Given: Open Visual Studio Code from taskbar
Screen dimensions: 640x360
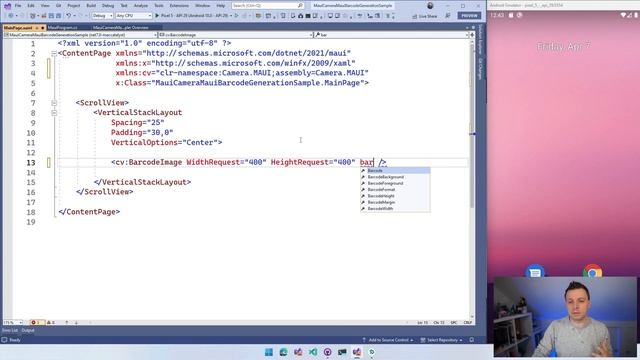Looking at the screenshot, I should [x=313, y=352].
